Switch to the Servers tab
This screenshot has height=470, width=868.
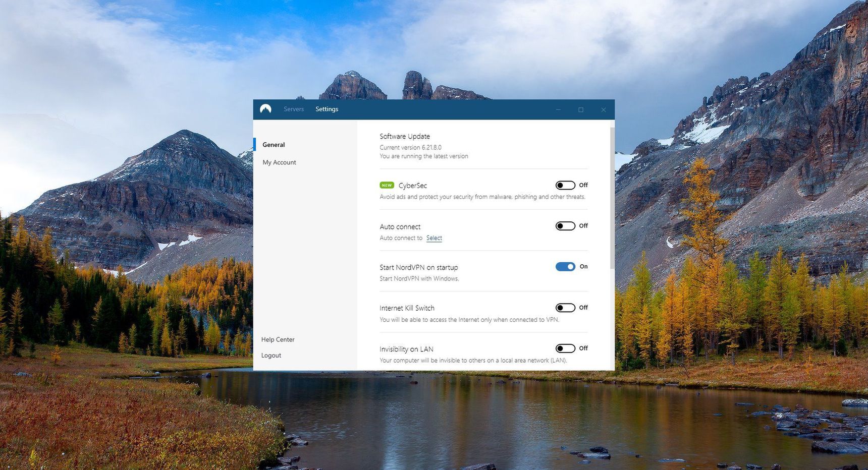(294, 109)
